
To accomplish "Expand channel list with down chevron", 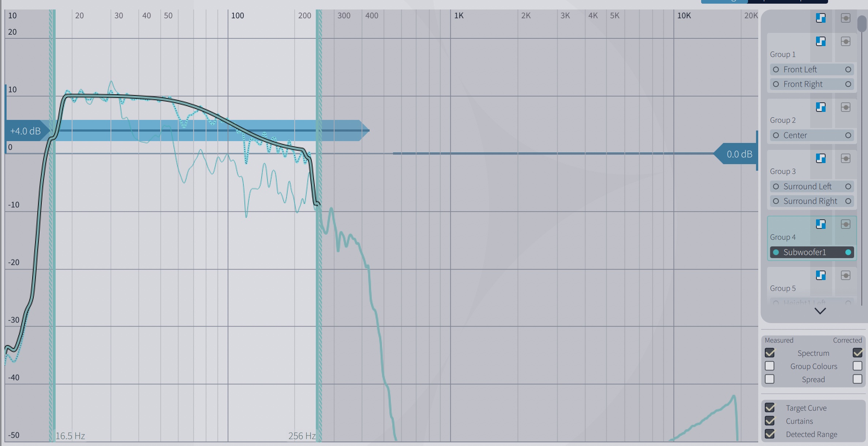I will coord(820,311).
